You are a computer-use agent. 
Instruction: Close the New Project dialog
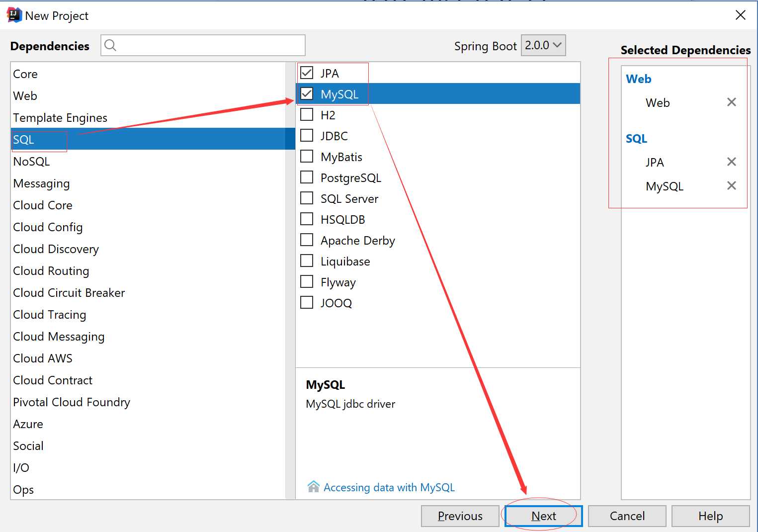[x=740, y=15]
